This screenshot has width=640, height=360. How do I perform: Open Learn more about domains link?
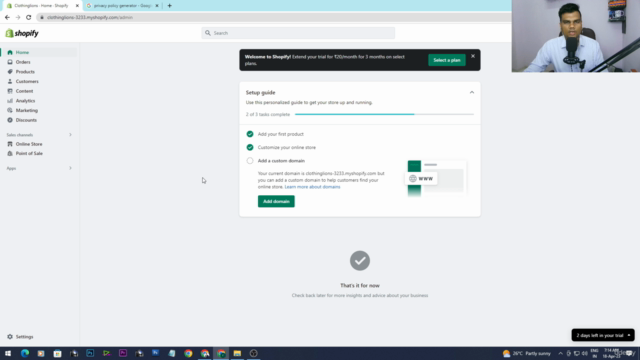(312, 187)
